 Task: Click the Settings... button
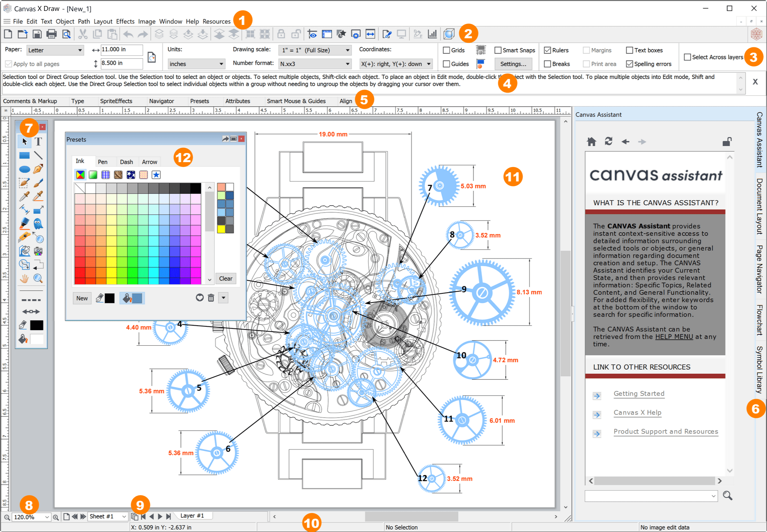click(513, 64)
